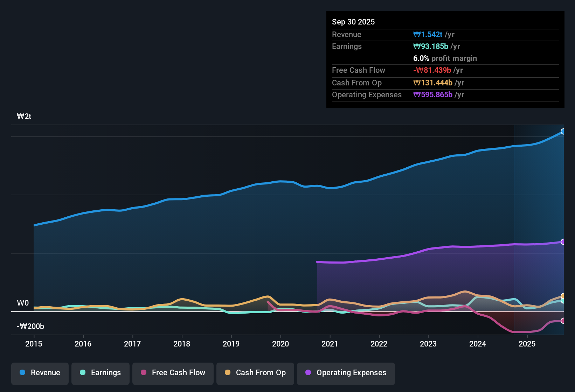Image resolution: width=575 pixels, height=392 pixels.
Task: Click the -₩81.439b Free Cash Flow row
Action: coord(432,70)
